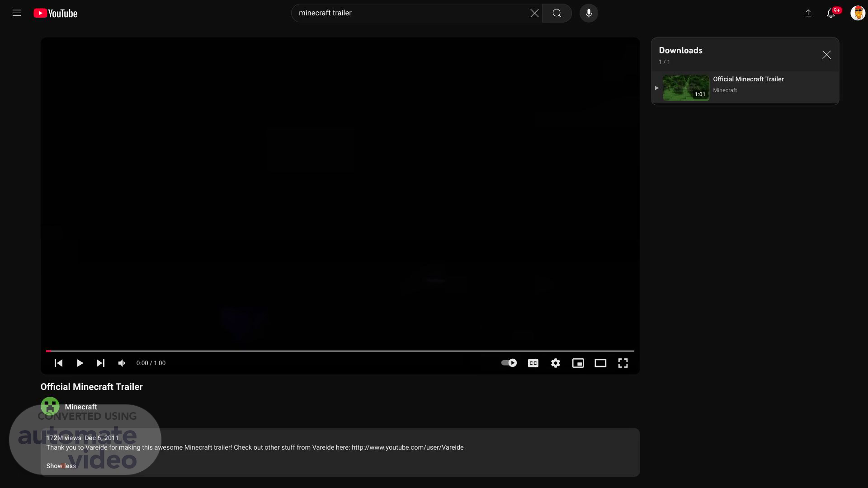Start voice search with microphone
The height and width of the screenshot is (488, 868).
(589, 13)
